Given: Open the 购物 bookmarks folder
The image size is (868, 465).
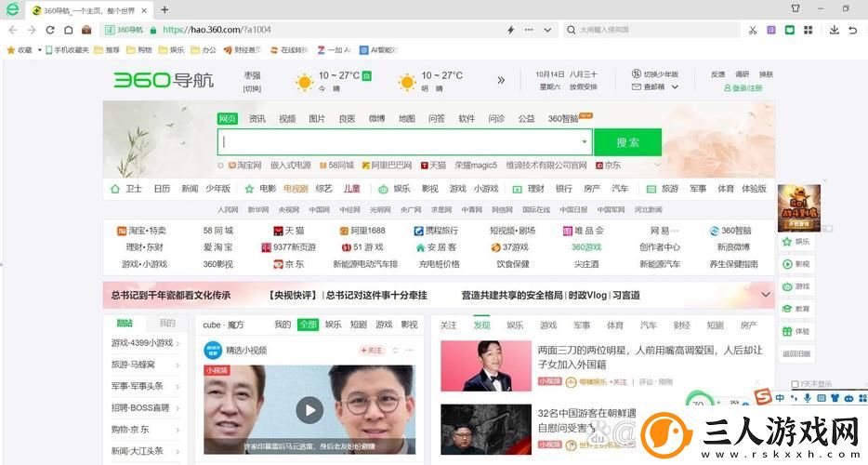Looking at the screenshot, I should coord(139,50).
